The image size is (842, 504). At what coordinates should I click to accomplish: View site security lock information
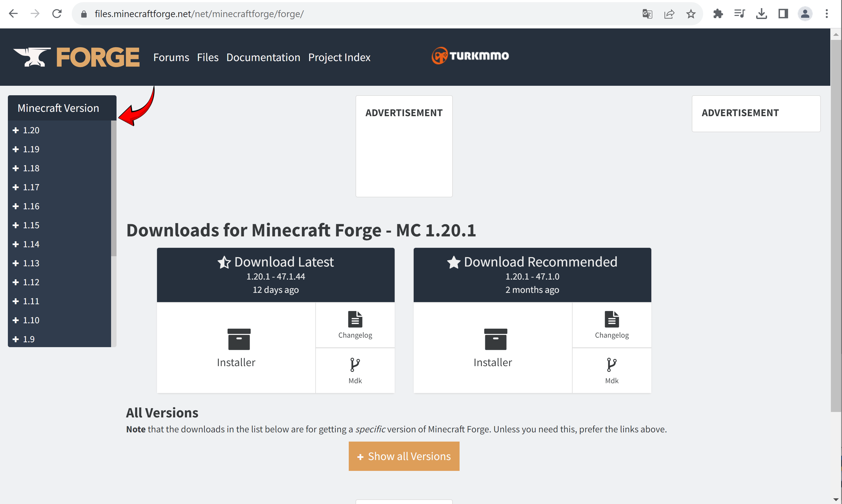coord(84,14)
